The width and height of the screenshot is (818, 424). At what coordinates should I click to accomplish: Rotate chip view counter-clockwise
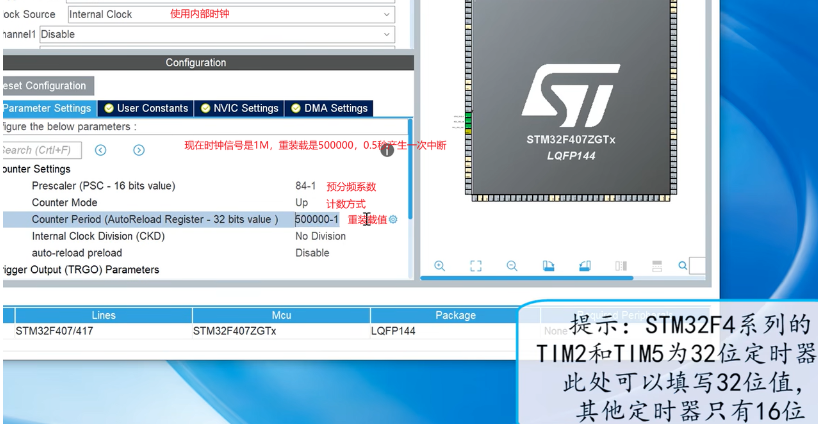[x=585, y=266]
